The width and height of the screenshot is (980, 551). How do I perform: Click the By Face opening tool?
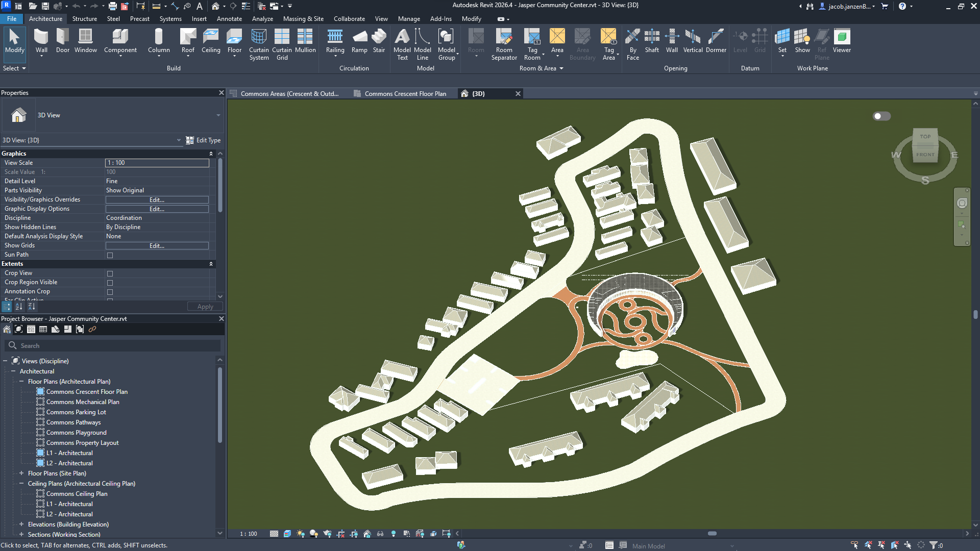point(632,44)
